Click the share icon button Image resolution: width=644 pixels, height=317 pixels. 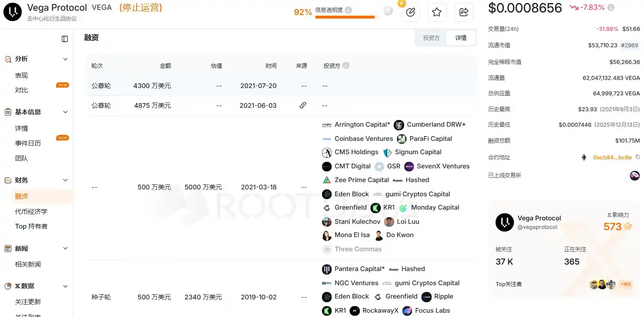point(464,12)
